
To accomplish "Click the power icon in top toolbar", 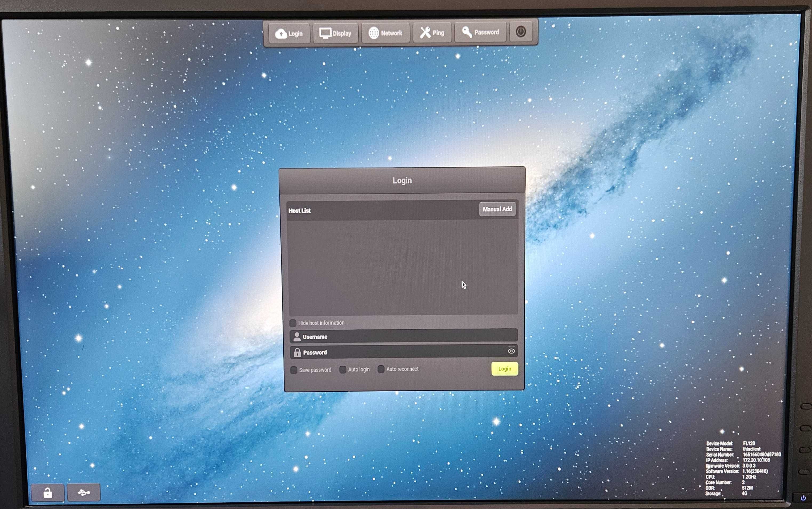I will [521, 32].
